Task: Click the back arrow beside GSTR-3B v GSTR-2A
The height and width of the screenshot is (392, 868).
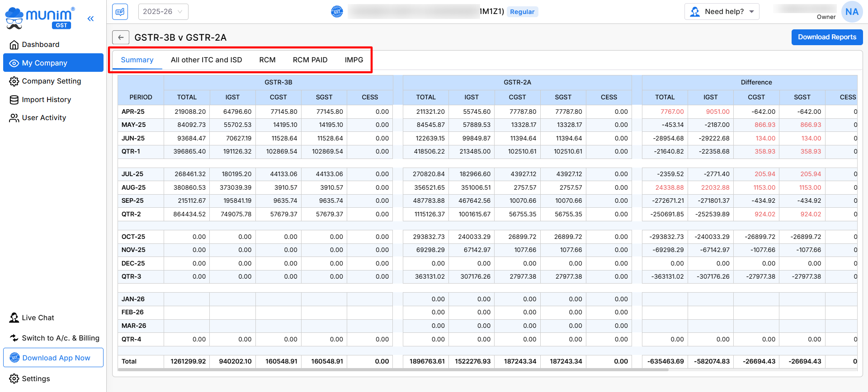Action: click(121, 37)
